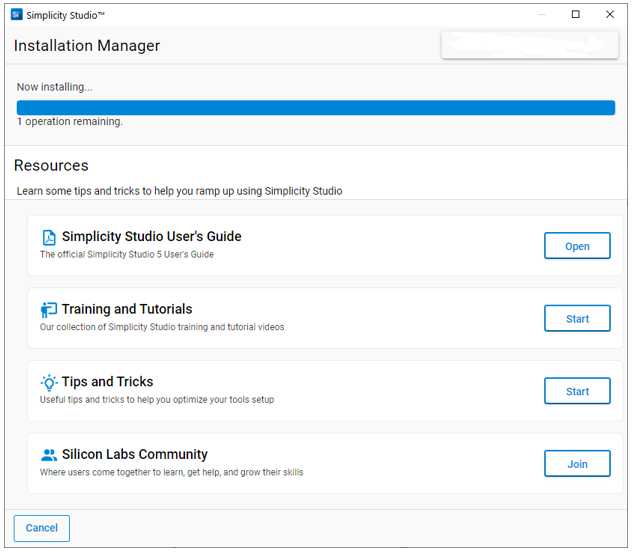
Task: Click the Silicon Labs Community people icon
Action: (49, 455)
